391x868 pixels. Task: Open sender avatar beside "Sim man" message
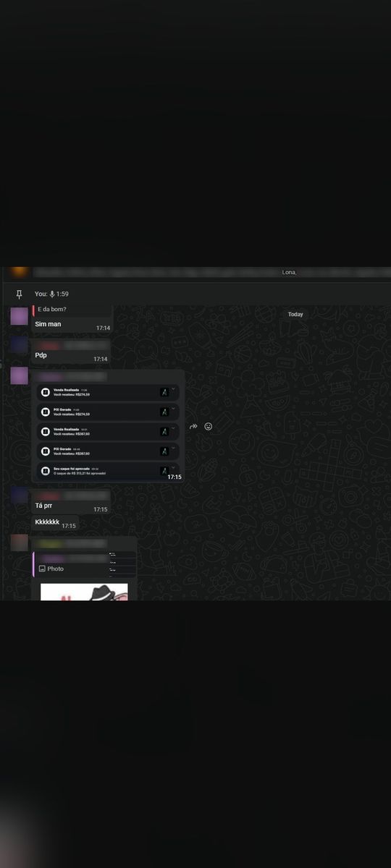[x=20, y=315]
